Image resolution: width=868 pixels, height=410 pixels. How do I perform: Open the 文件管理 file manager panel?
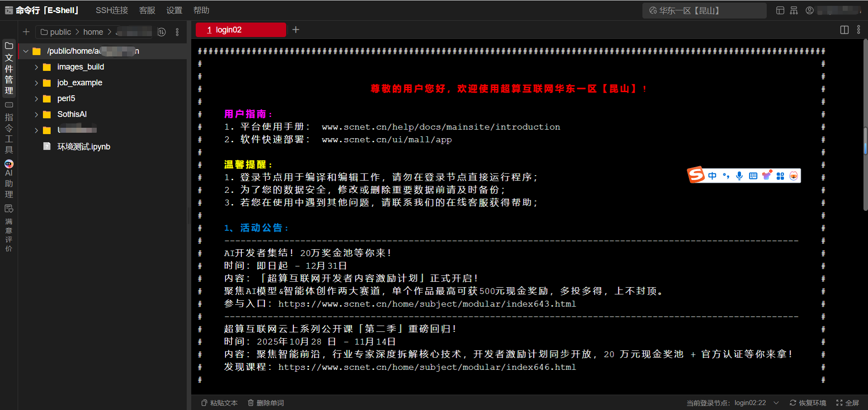coord(9,68)
